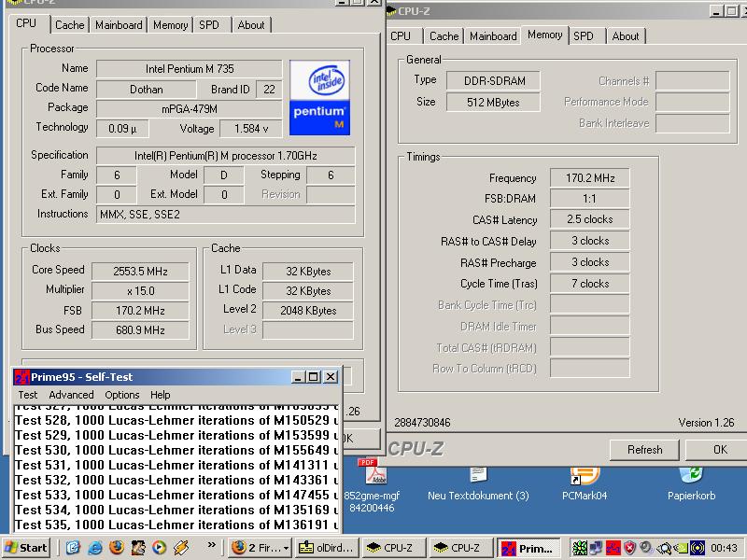Launch Firefox from quick launch bar
This screenshot has width=747, height=560.
(x=116, y=548)
